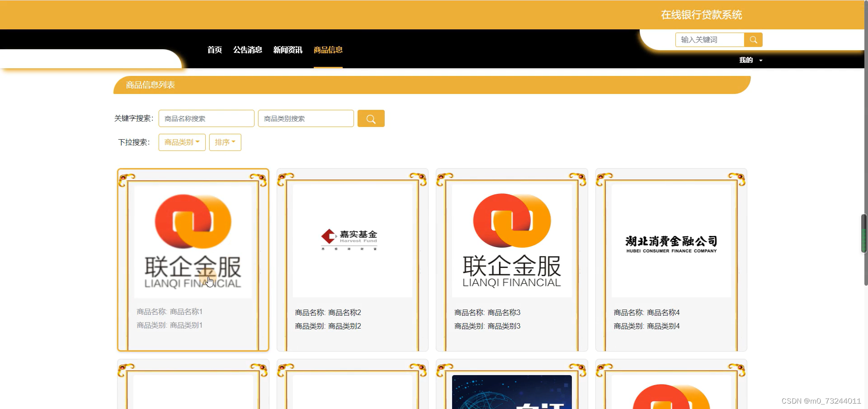The height and width of the screenshot is (409, 868).
Task: Click the 商品类别: 商品类别2 text
Action: tap(328, 326)
